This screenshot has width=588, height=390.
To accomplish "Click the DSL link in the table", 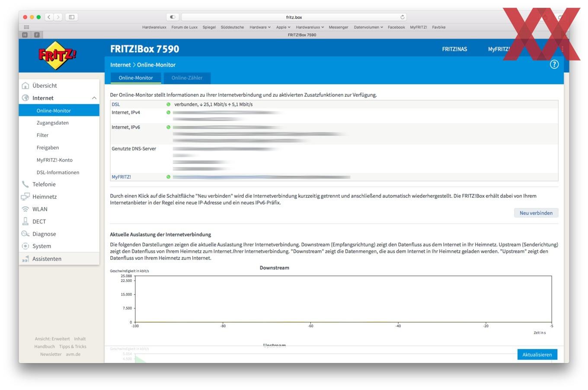I will click(x=116, y=104).
